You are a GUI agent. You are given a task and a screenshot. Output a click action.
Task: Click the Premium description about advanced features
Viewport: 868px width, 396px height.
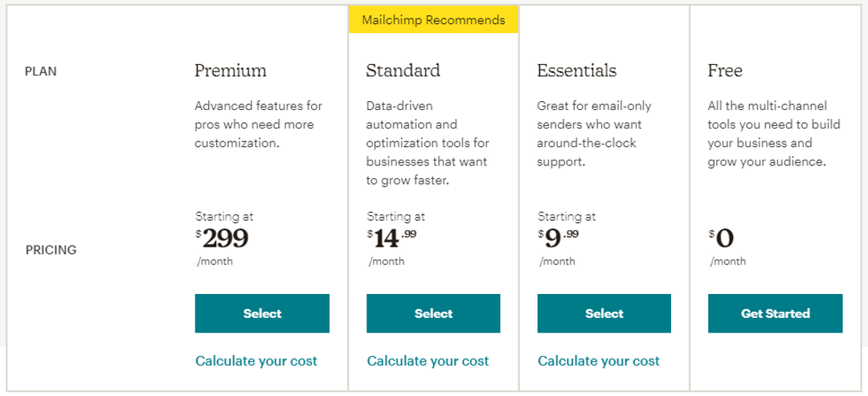pyautogui.click(x=259, y=125)
